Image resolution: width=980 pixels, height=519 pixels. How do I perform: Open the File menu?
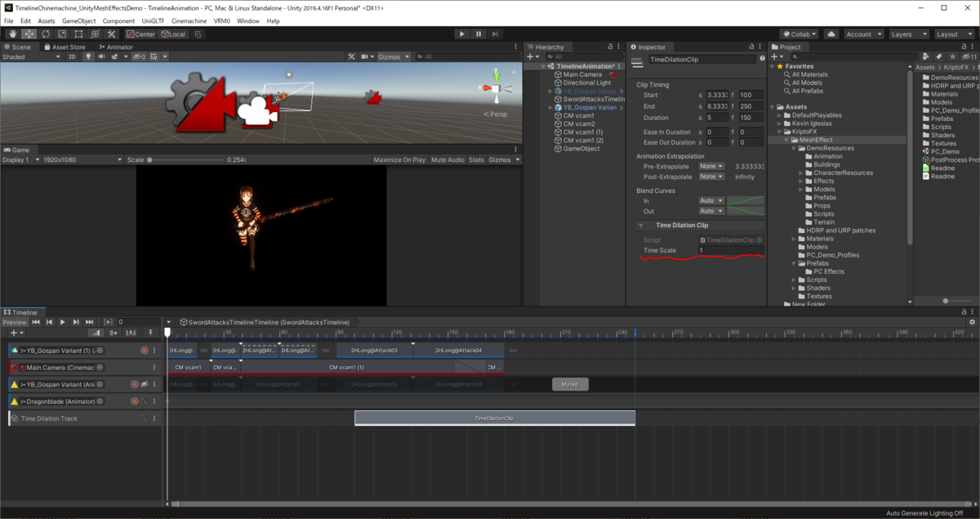click(x=8, y=20)
